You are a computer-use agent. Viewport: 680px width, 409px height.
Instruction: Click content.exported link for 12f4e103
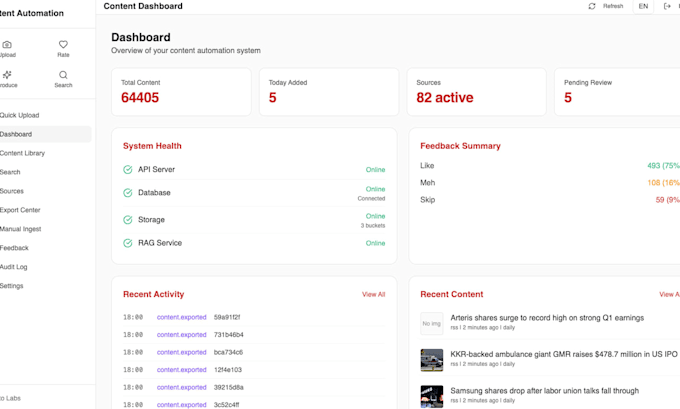tap(181, 370)
